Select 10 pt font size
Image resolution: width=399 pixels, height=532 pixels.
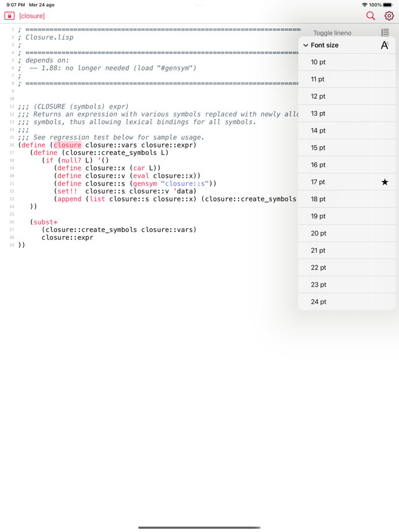point(318,62)
